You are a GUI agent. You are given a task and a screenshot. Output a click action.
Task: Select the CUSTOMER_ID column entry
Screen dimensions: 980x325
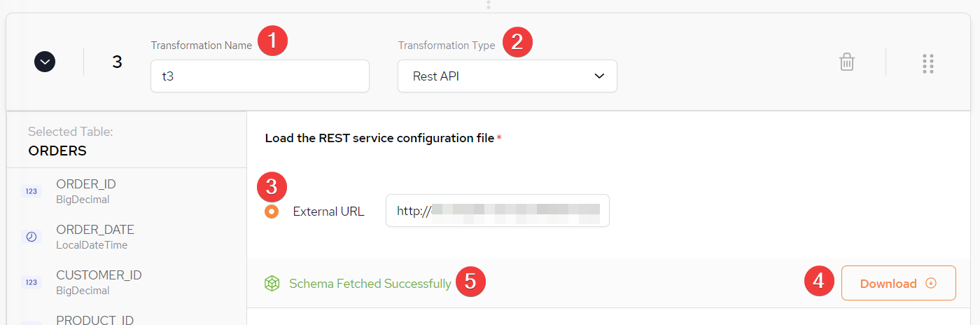[x=127, y=282]
